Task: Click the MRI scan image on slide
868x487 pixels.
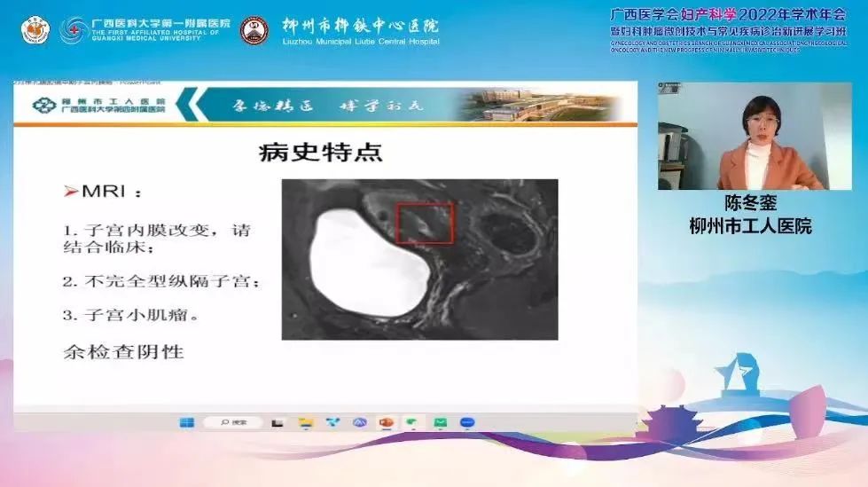Action: (419, 259)
